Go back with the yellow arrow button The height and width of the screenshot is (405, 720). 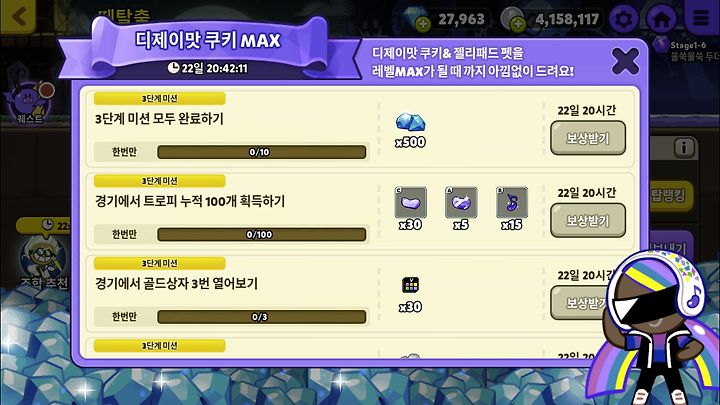[x=17, y=16]
